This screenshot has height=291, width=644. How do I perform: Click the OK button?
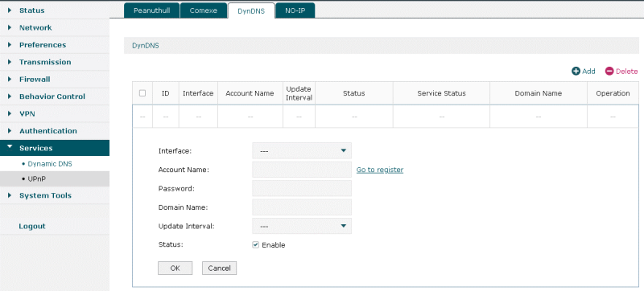point(175,268)
